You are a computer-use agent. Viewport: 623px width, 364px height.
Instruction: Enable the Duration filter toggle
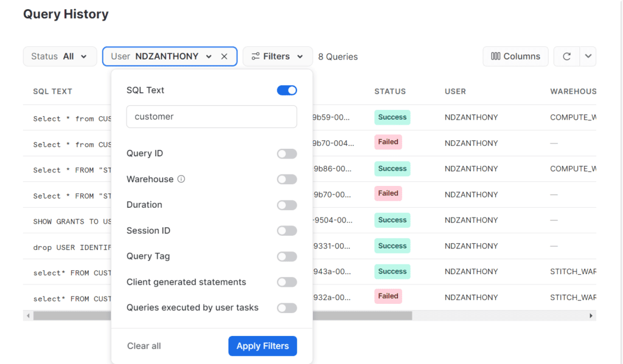[287, 205]
